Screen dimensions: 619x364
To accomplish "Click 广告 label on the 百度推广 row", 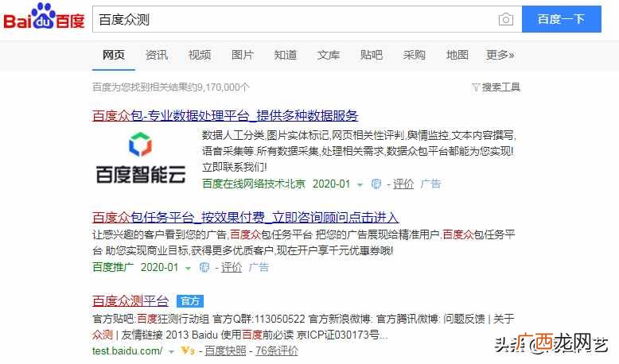I will 259,267.
